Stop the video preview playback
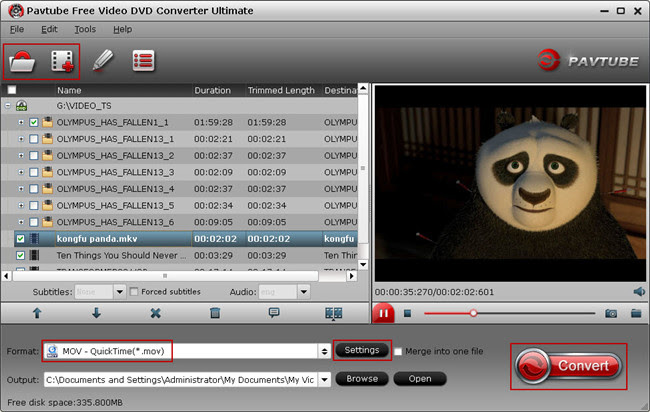This screenshot has width=650, height=412. (407, 313)
